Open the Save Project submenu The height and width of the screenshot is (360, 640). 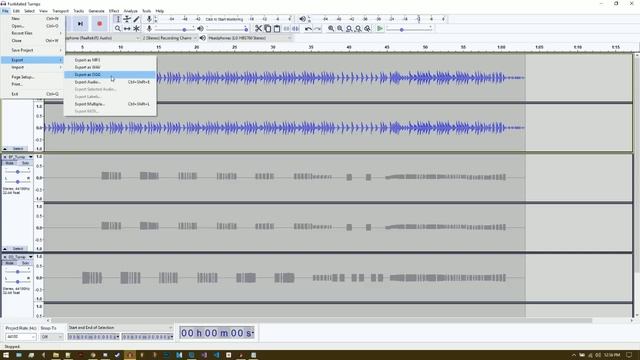click(33, 50)
